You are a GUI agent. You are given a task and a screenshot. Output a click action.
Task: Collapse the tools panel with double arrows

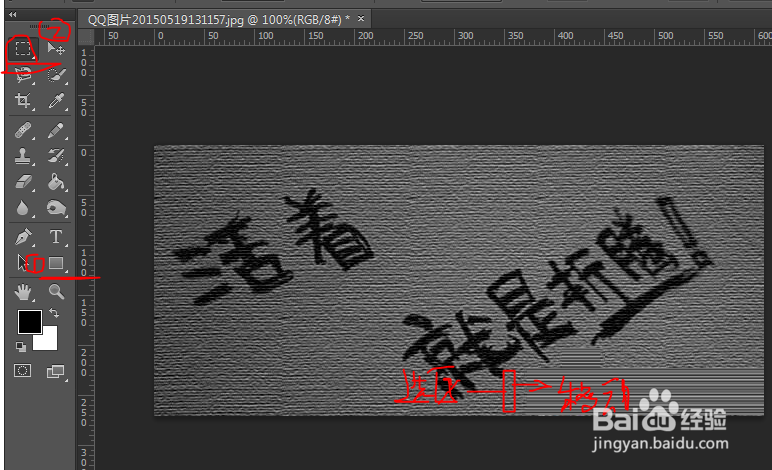(x=12, y=15)
